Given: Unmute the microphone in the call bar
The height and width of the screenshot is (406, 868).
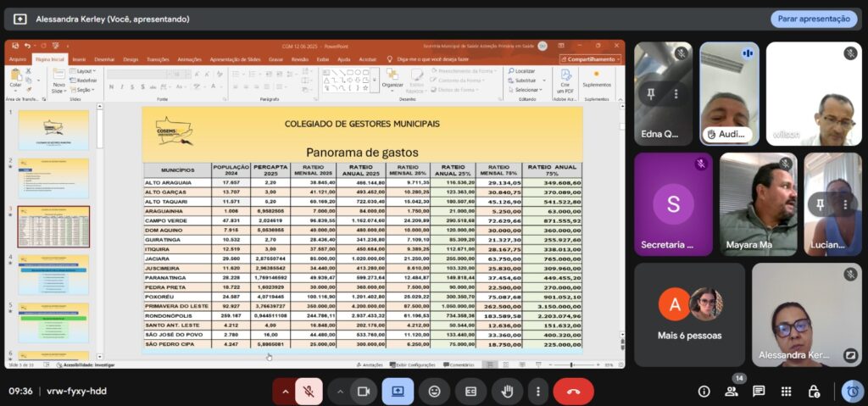Looking at the screenshot, I should point(310,391).
